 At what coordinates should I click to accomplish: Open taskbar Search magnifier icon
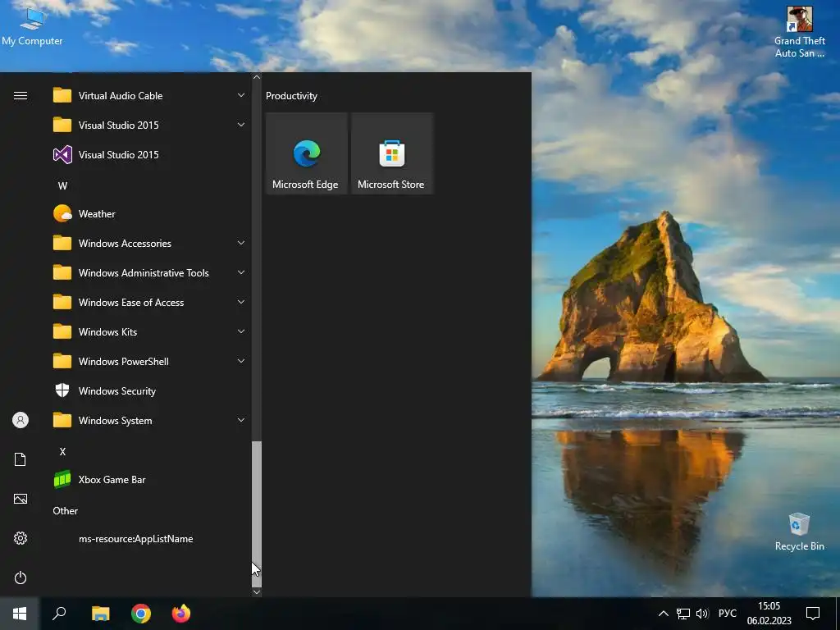59,614
